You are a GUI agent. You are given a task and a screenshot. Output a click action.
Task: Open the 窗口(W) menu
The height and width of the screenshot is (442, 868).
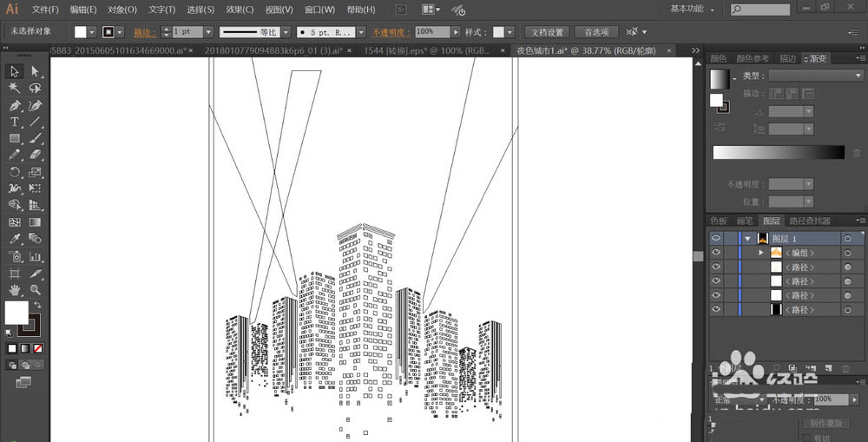(x=320, y=10)
